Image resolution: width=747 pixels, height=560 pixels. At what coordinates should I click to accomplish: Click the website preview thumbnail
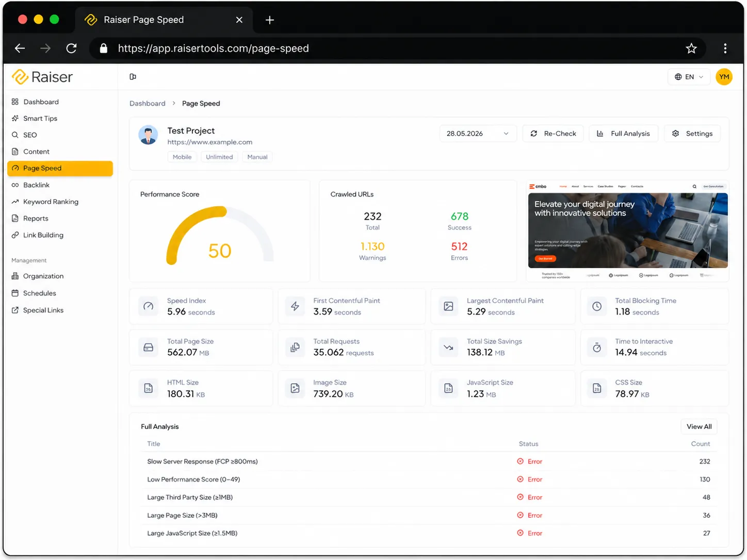628,231
